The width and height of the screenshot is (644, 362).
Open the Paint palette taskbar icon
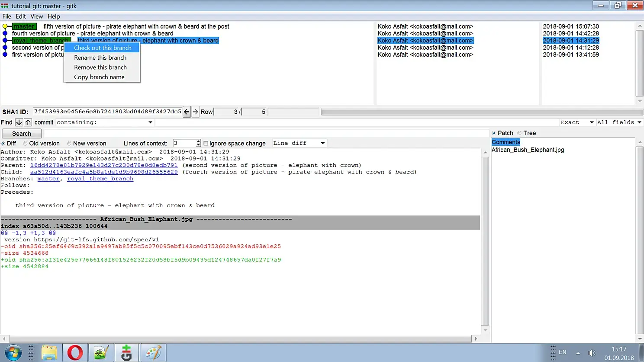153,352
